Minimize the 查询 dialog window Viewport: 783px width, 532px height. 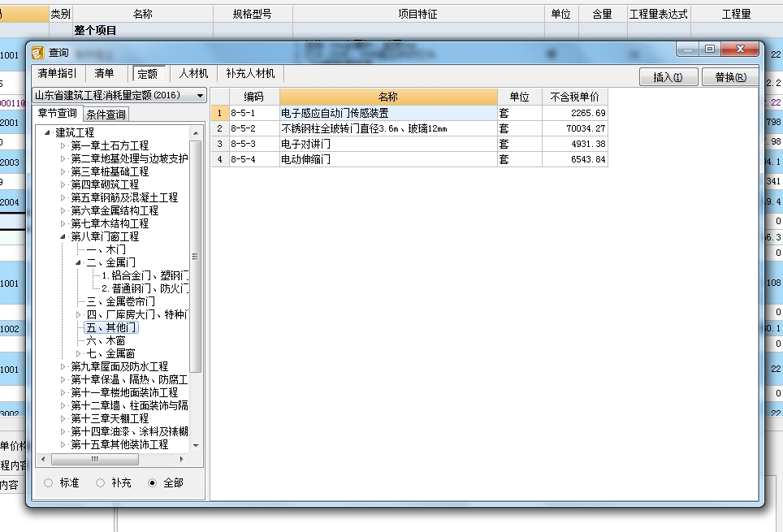tap(688, 49)
